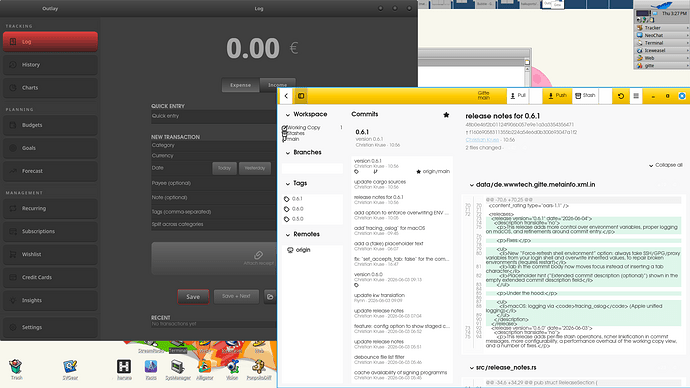
Task: Open Insights page in Outlay sidebar
Action: click(x=50, y=300)
